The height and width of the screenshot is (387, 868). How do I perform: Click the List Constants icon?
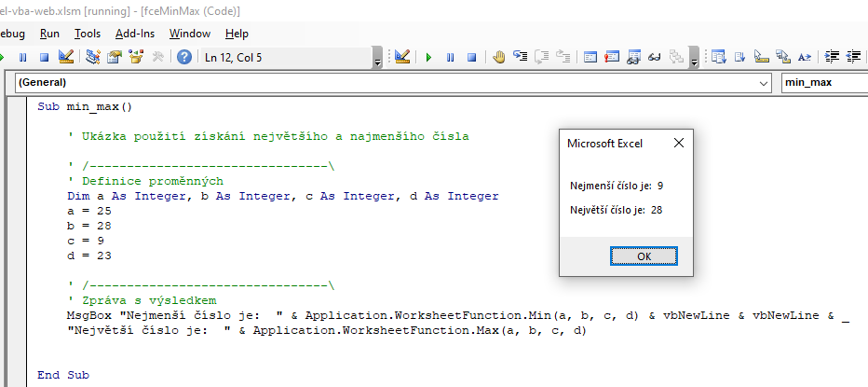coord(740,57)
